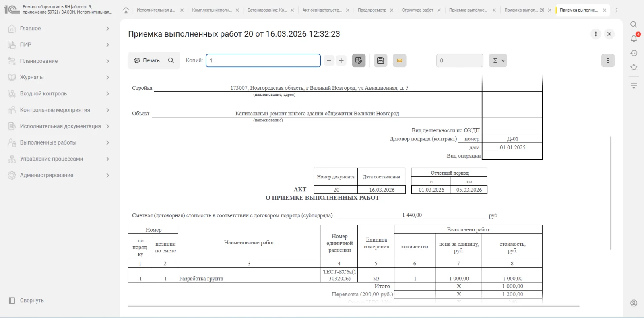The width and height of the screenshot is (644, 318).
Task: Open the search icon in the right sidebar
Action: pos(634,25)
